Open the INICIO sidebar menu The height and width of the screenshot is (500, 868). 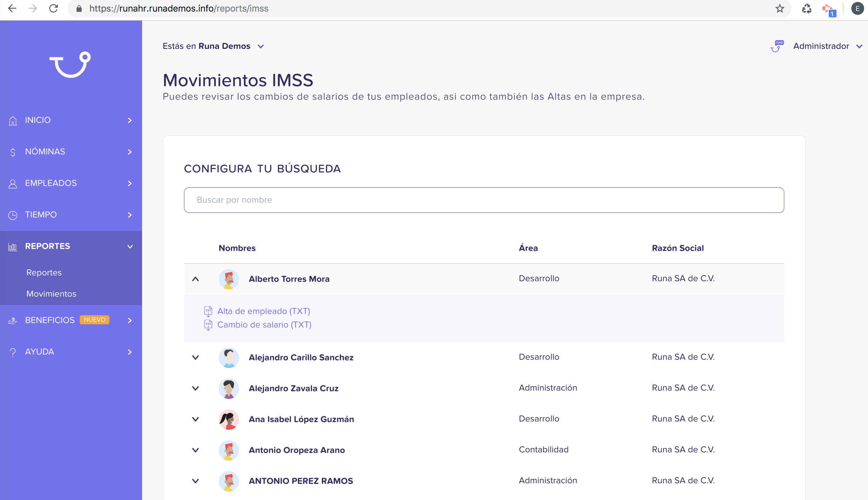tap(71, 120)
